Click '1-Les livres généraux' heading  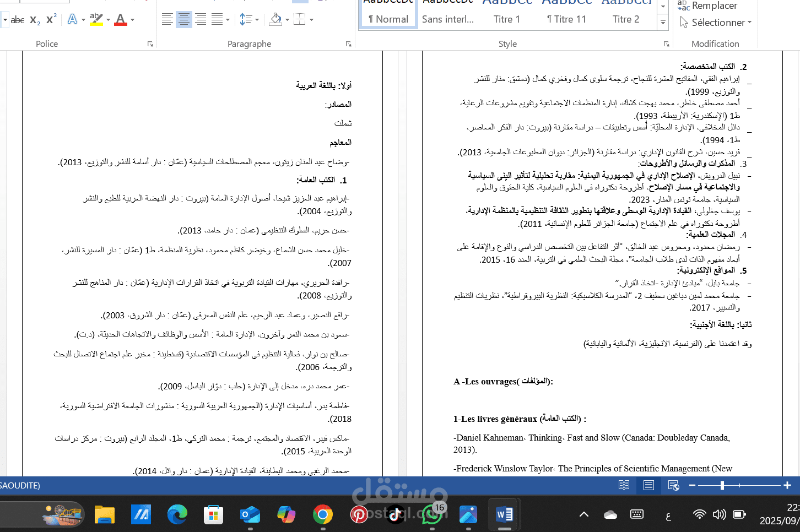(520, 419)
